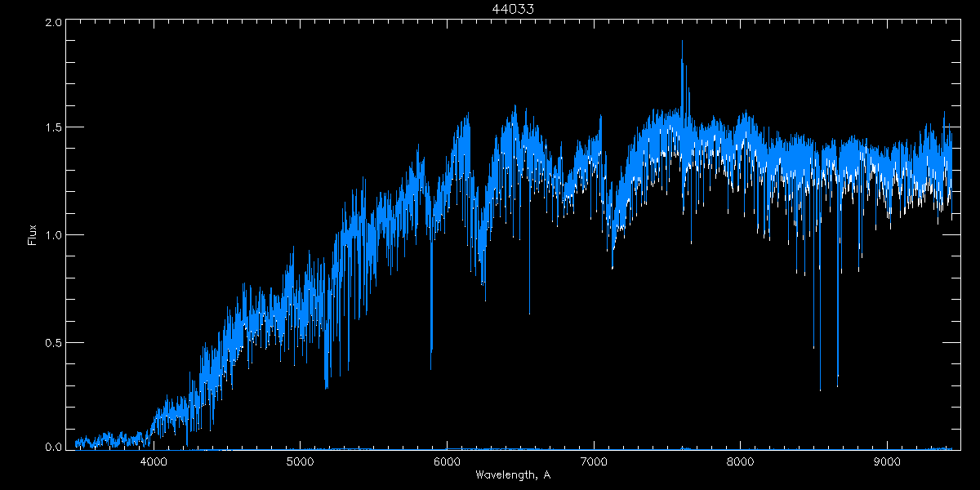Click the 0.0 flux tick label

[53, 447]
